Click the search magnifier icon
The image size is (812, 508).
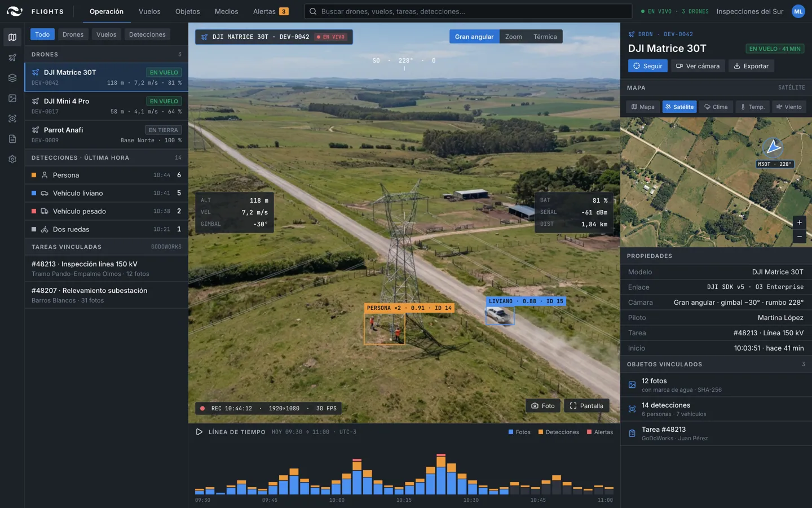tap(314, 11)
